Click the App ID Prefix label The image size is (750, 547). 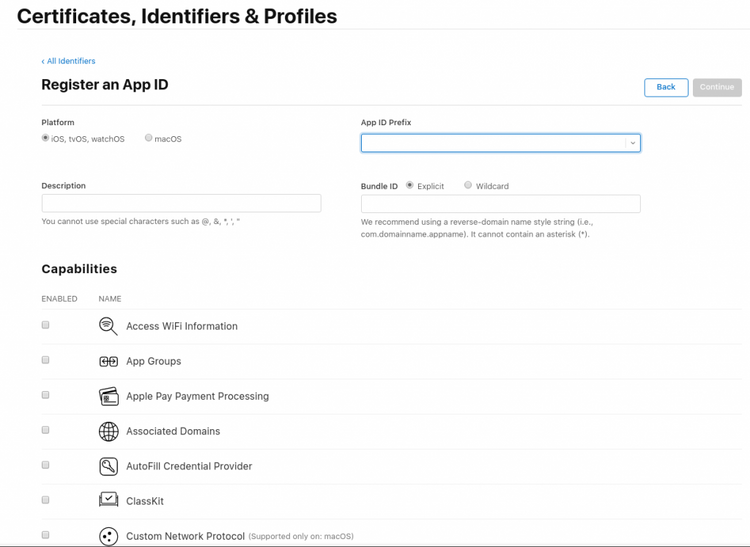(386, 122)
